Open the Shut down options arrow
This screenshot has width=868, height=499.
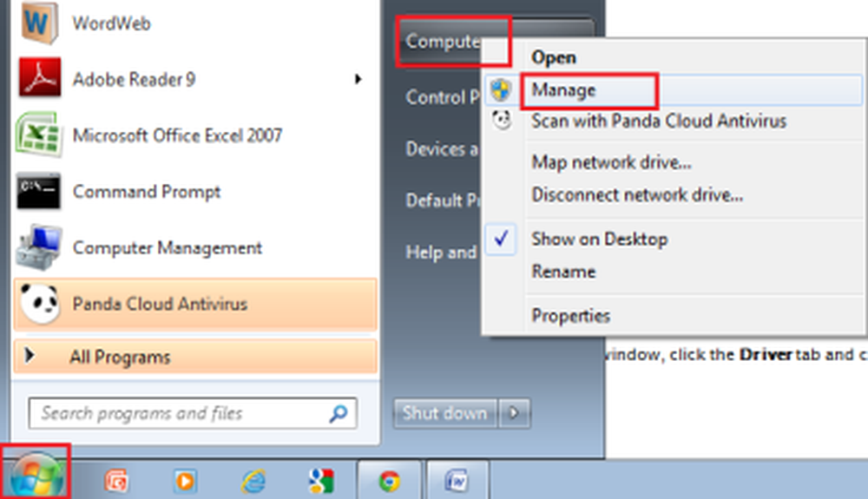coord(514,413)
